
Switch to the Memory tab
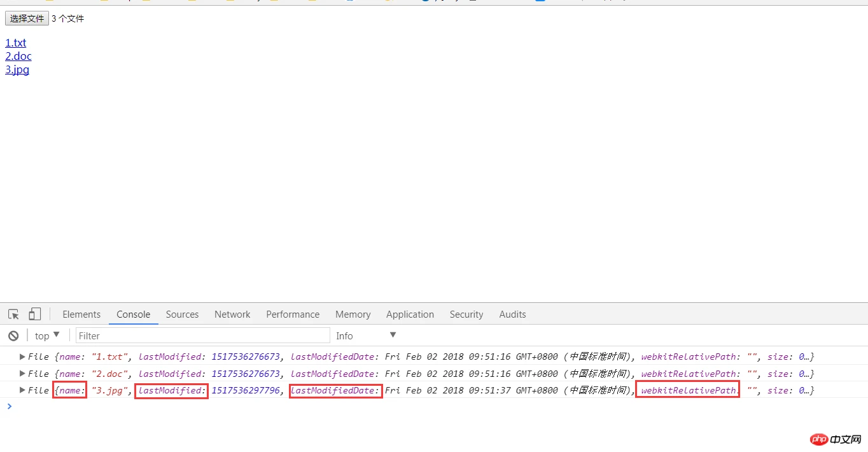353,314
